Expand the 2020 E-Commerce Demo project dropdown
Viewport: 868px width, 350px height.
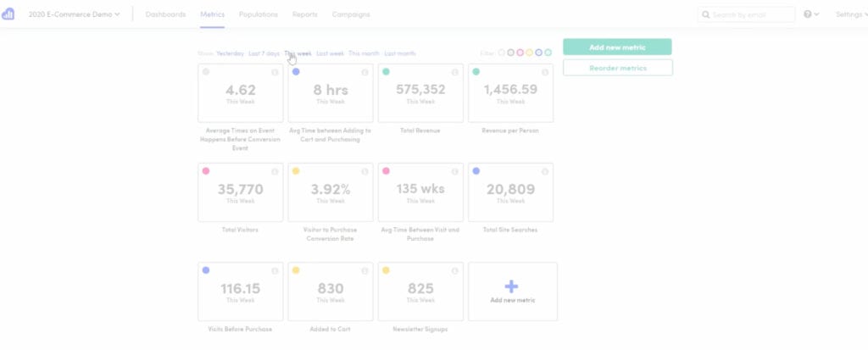75,14
